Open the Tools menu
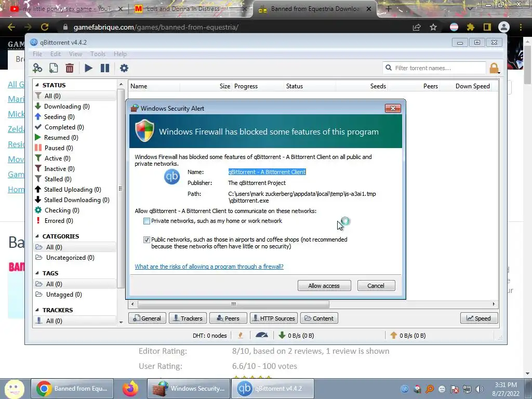This screenshot has height=399, width=532. (x=98, y=54)
